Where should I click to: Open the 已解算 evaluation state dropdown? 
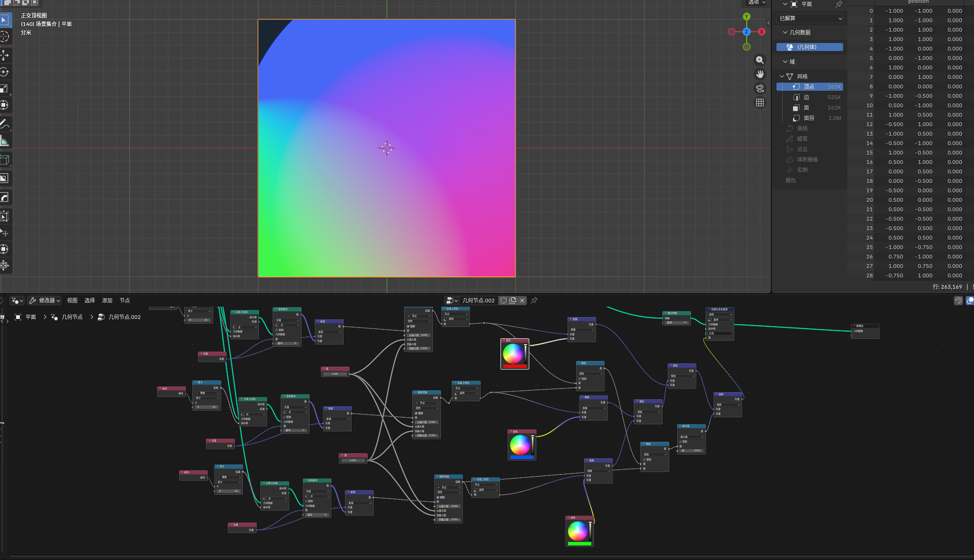tap(810, 18)
